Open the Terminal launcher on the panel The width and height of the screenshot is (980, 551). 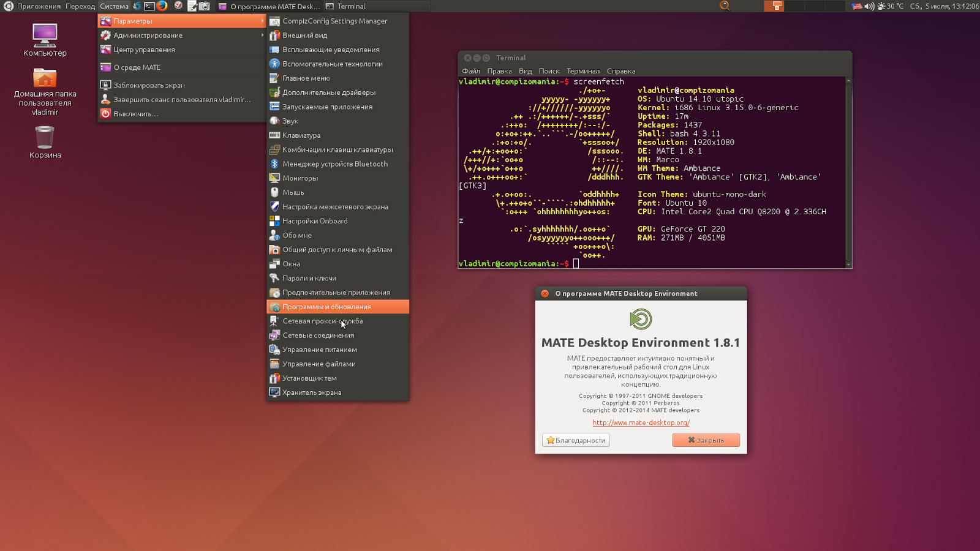149,6
